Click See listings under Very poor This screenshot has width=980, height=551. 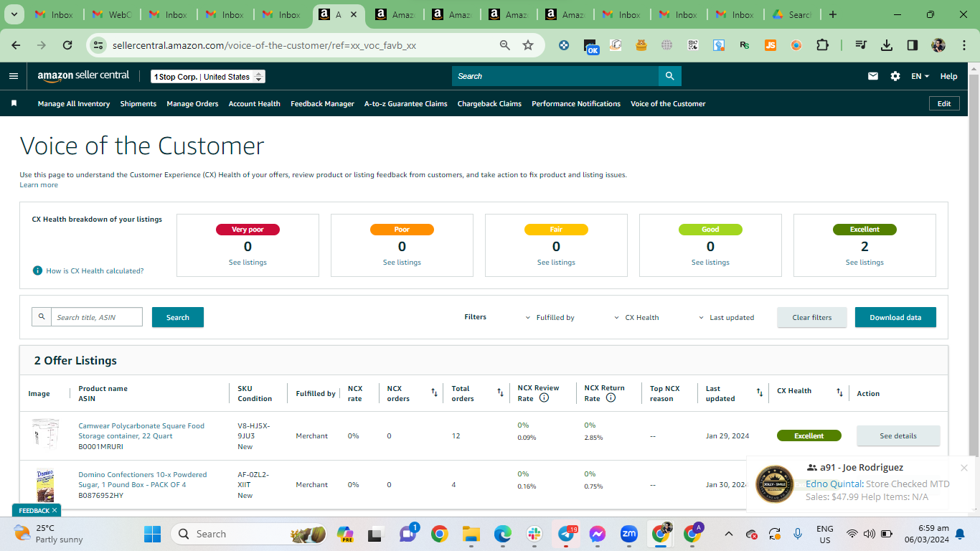click(248, 263)
